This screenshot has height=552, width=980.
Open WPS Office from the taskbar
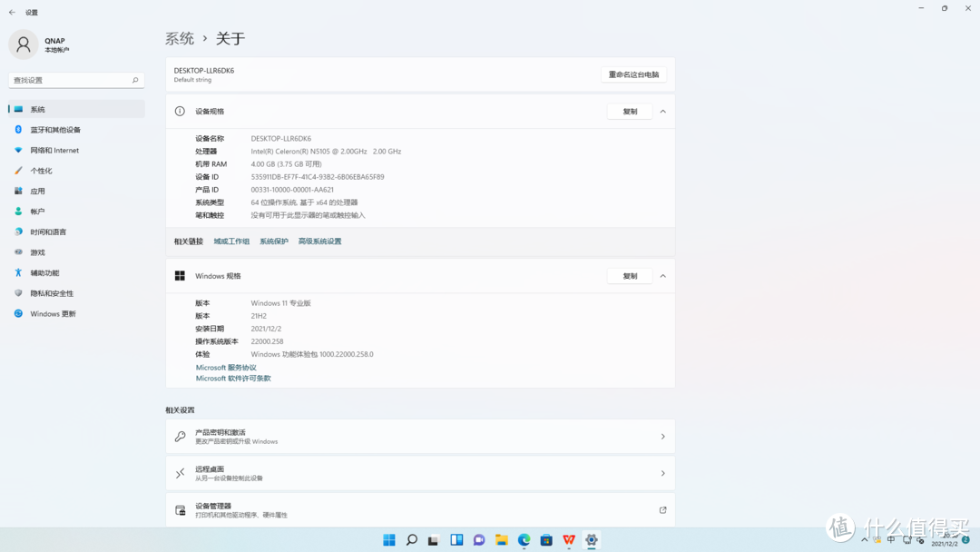point(568,539)
